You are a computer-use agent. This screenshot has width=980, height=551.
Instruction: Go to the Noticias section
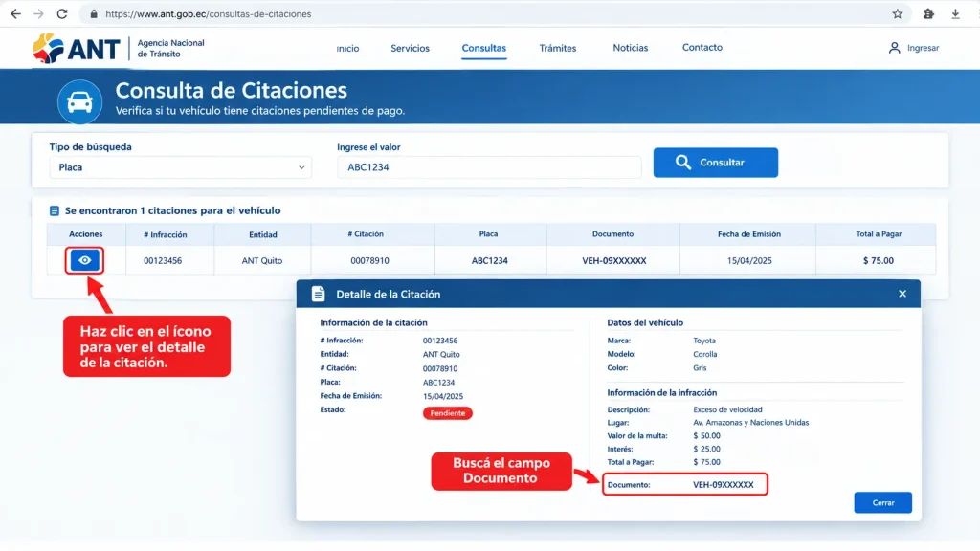point(630,48)
